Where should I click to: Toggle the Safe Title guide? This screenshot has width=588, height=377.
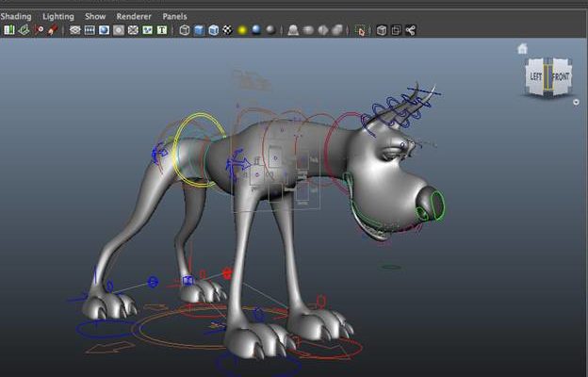pyautogui.click(x=162, y=30)
